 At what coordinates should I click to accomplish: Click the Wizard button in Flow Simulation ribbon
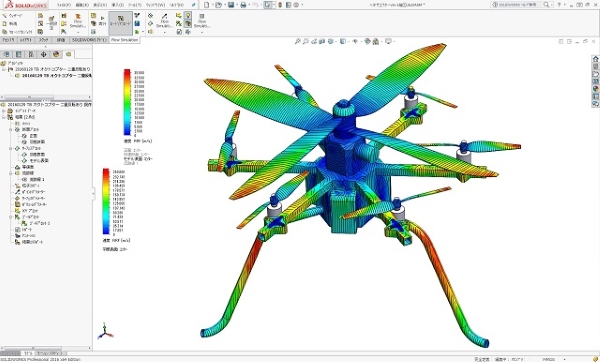[12, 16]
